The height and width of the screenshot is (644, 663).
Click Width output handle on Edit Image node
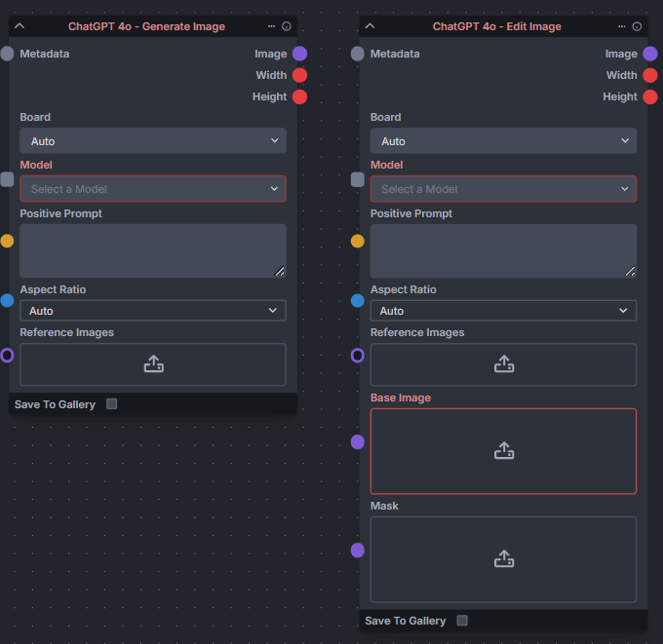650,75
